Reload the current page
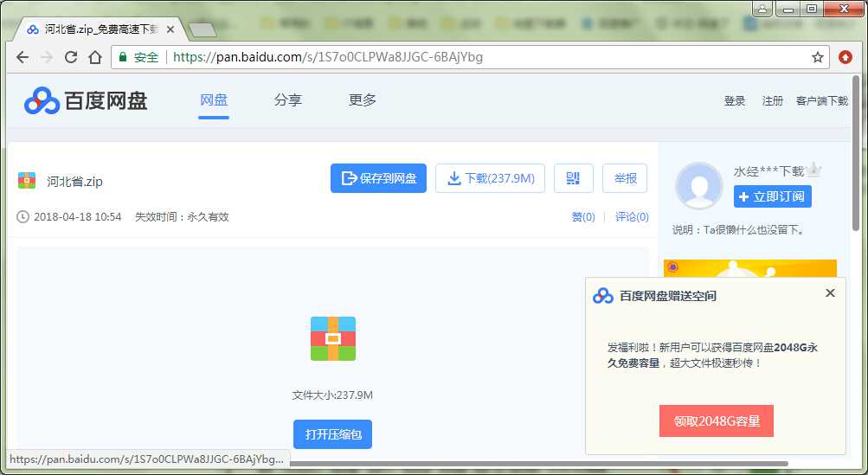This screenshot has height=475, width=868. 71,57
